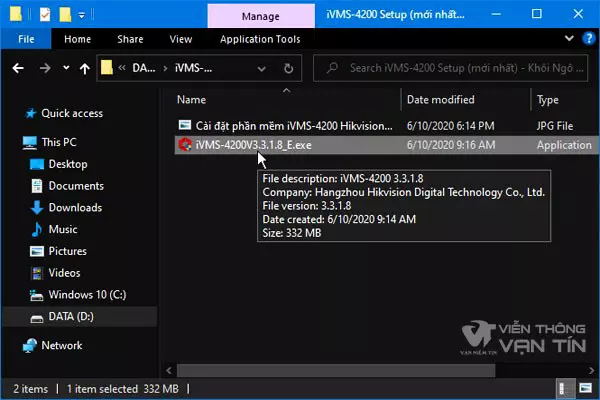Click the window folder icon in title bar

point(15,14)
